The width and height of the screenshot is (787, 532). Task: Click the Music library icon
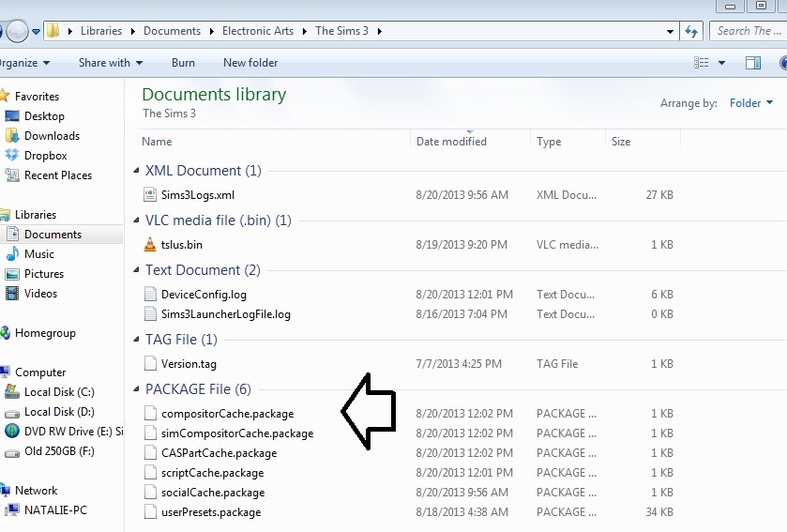click(x=12, y=254)
